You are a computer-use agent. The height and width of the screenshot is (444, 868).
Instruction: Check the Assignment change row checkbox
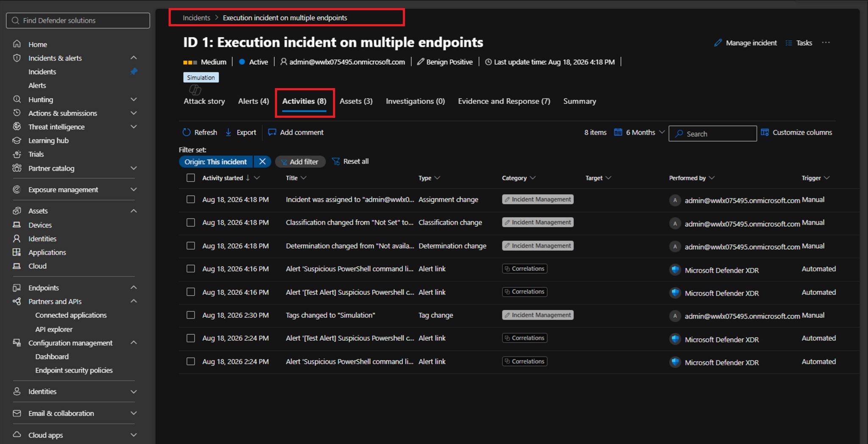[191, 200]
